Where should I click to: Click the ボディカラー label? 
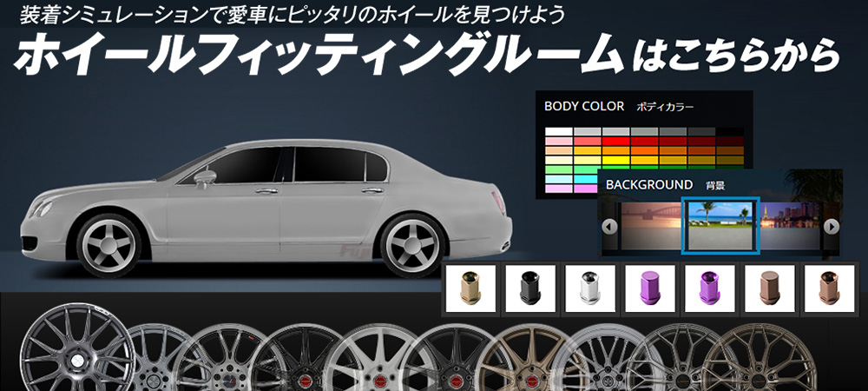click(665, 107)
